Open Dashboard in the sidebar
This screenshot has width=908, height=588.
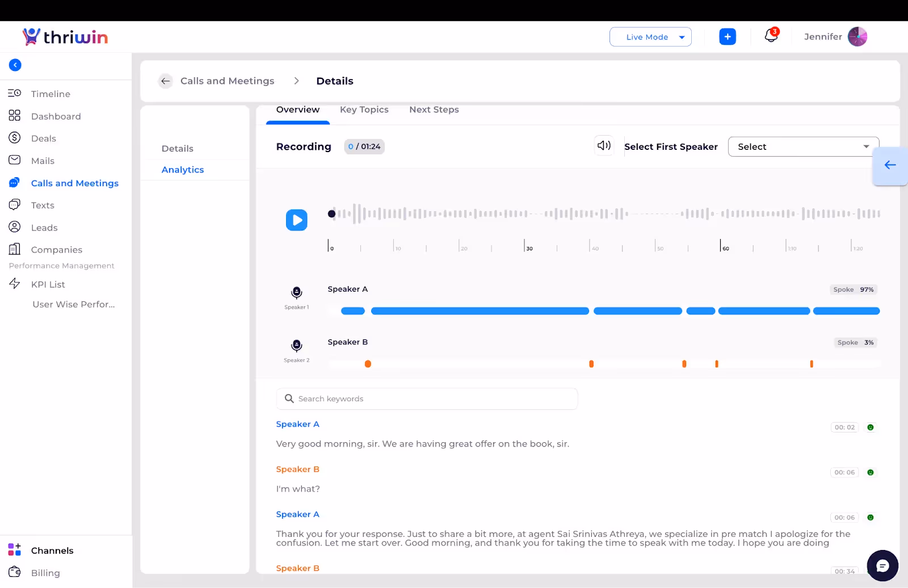click(x=56, y=116)
